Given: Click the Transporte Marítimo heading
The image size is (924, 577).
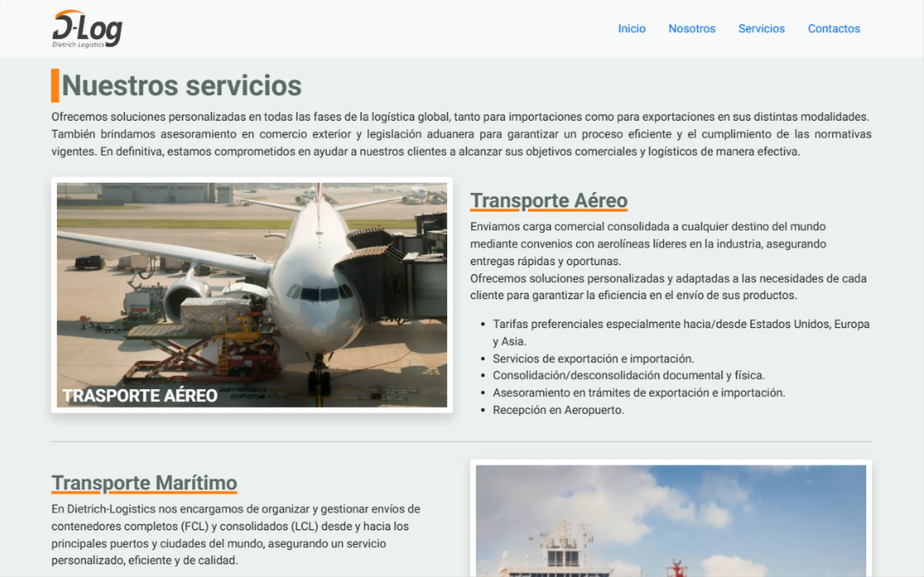Looking at the screenshot, I should click(144, 483).
